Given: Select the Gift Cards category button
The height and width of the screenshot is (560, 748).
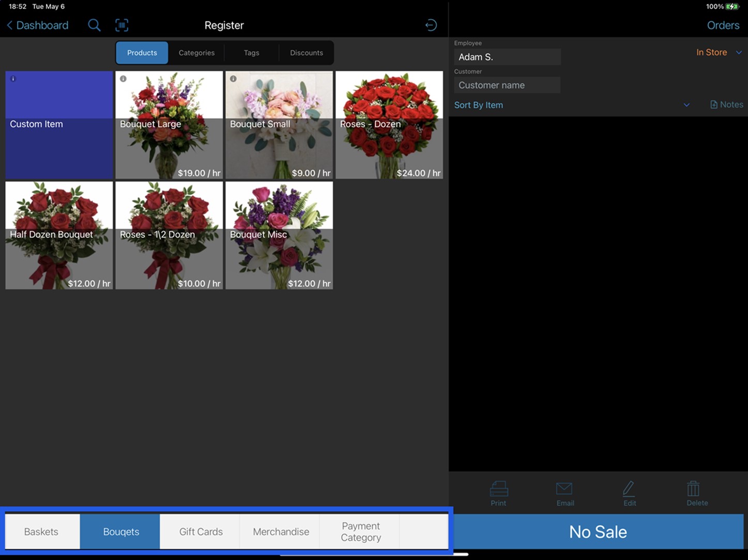Looking at the screenshot, I should pos(201,532).
